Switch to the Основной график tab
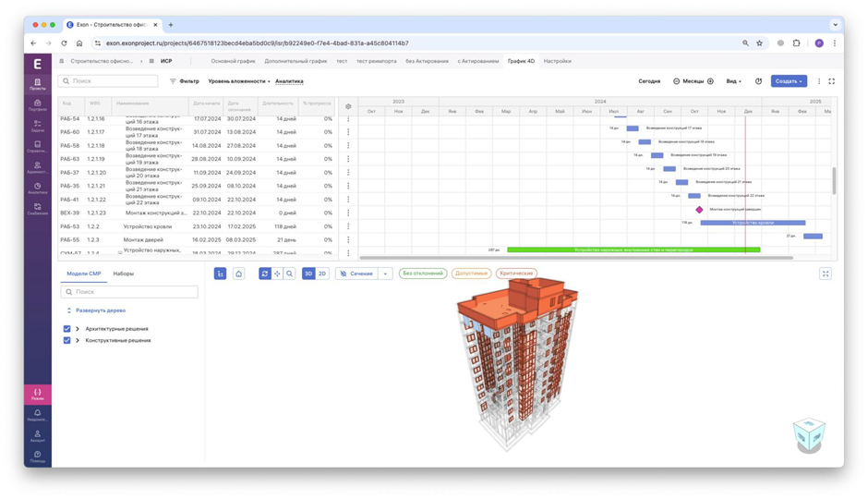The width and height of the screenshot is (868, 499). [x=233, y=62]
